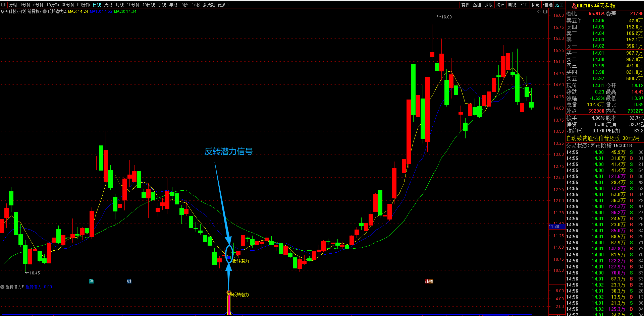The width and height of the screenshot is (644, 316).
Task: Switch to 年线 yearly chart
Action: click(173, 5)
